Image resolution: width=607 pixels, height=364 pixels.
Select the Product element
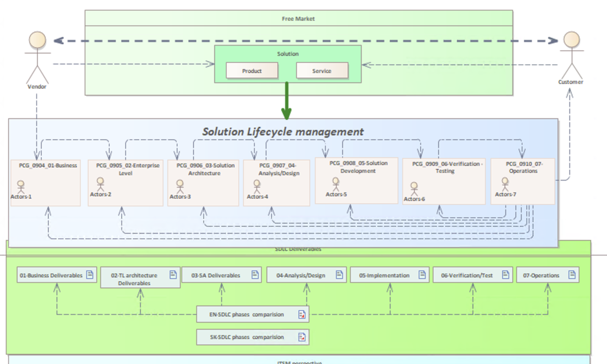tap(252, 70)
